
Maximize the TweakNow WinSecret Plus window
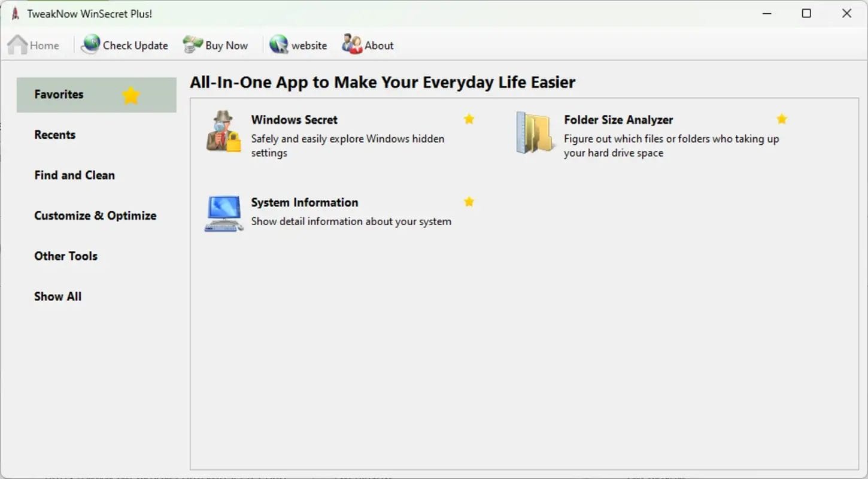coord(806,13)
